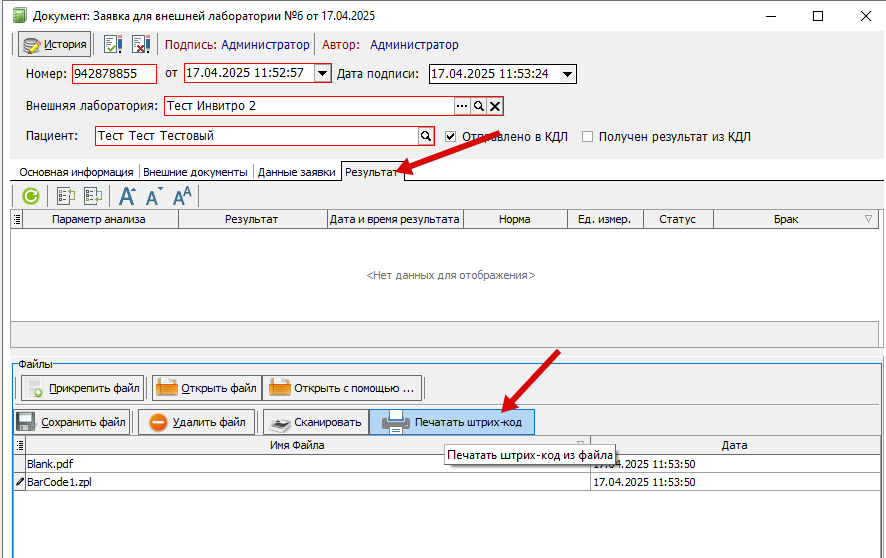Click the Удалить файл button
Viewport: 886px width, 558px height.
coord(197,422)
